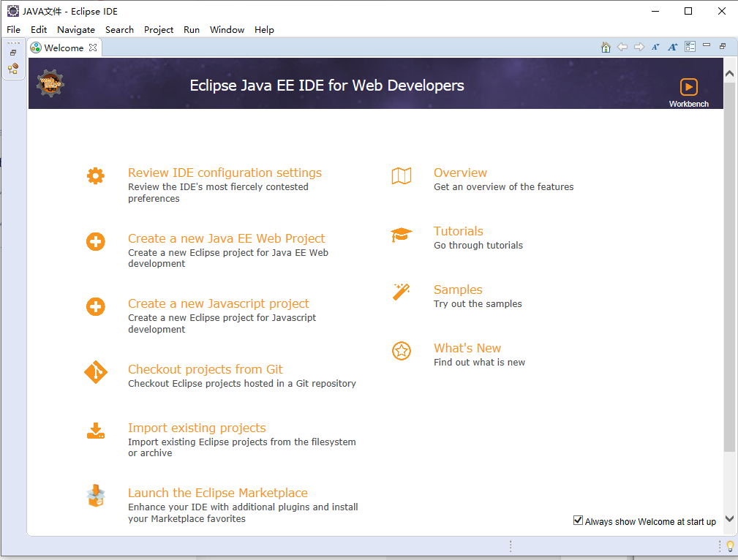Image resolution: width=738 pixels, height=560 pixels.
Task: Open the Window menu
Action: click(227, 30)
